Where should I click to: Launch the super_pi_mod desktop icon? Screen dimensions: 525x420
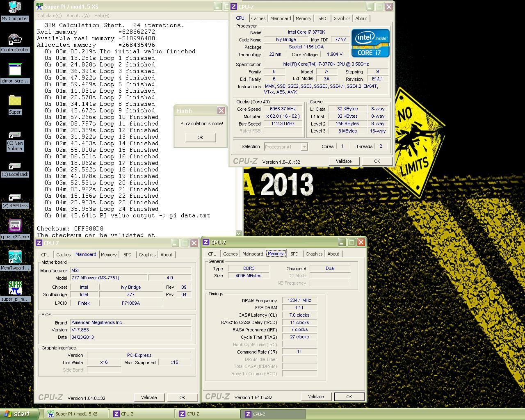pyautogui.click(x=15, y=292)
